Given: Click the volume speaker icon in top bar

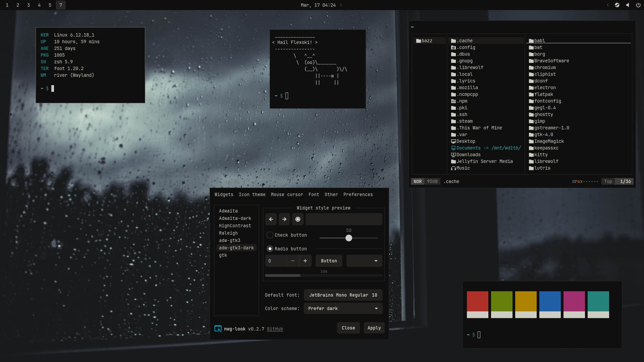Looking at the screenshot, I should click(628, 5).
